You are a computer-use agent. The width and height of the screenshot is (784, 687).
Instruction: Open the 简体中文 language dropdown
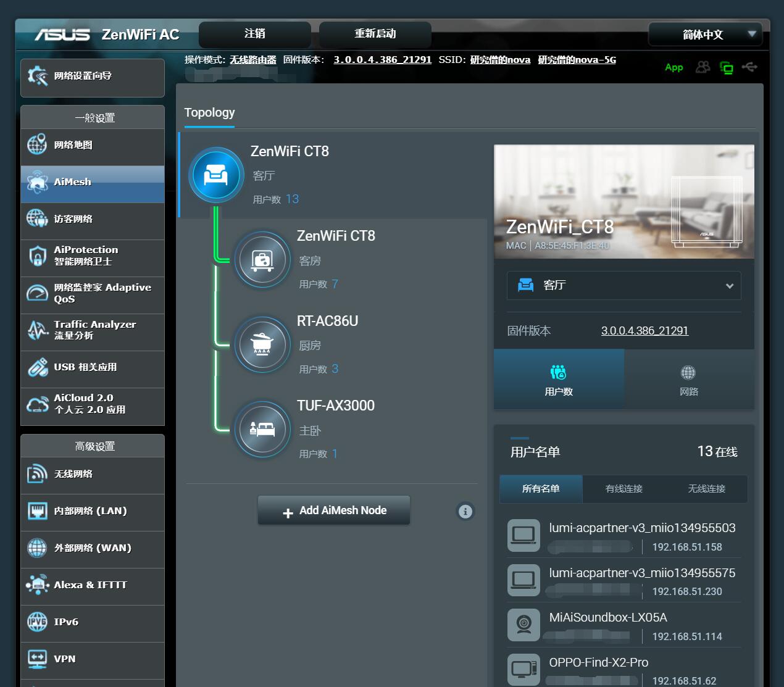point(705,35)
